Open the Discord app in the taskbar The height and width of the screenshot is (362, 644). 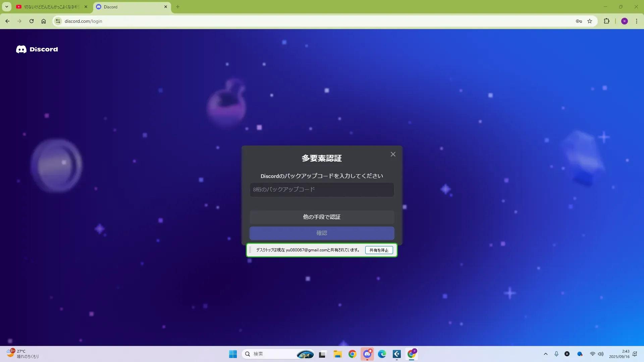(367, 354)
